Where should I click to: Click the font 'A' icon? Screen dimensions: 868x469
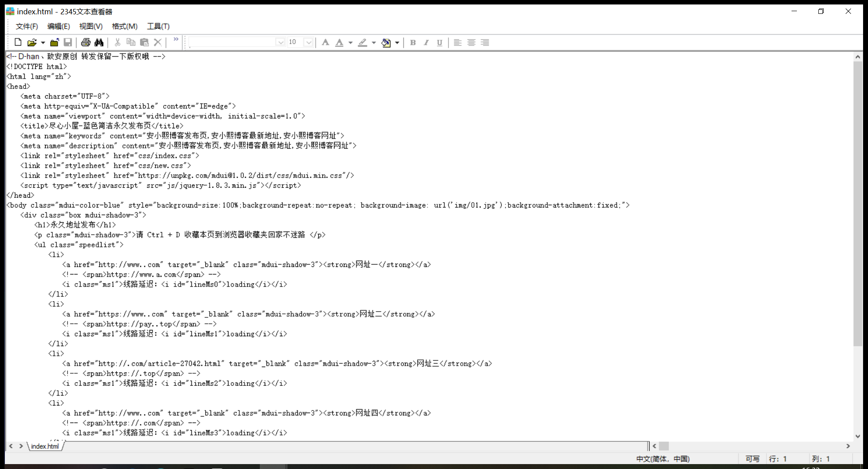coord(326,42)
